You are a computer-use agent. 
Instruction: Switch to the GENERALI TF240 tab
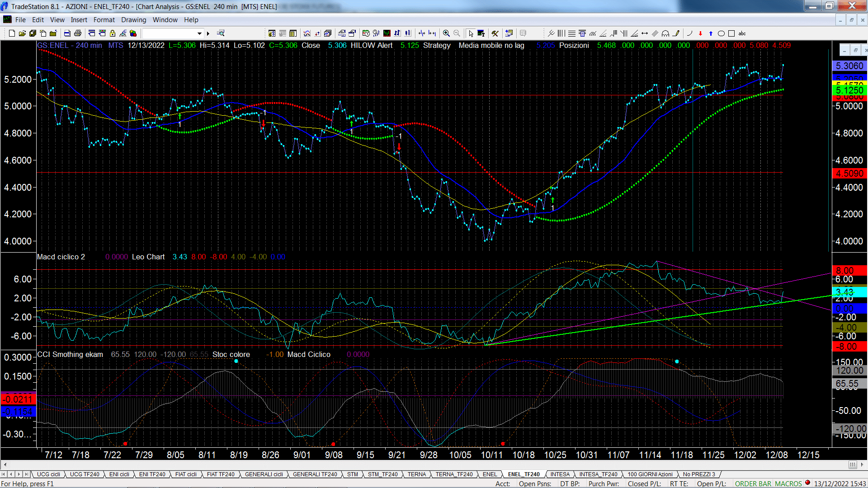pyautogui.click(x=315, y=474)
